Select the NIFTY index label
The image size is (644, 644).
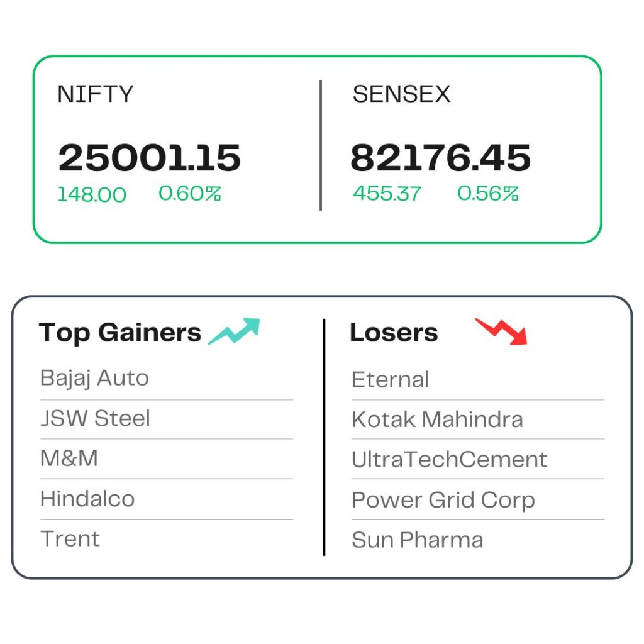tap(96, 94)
